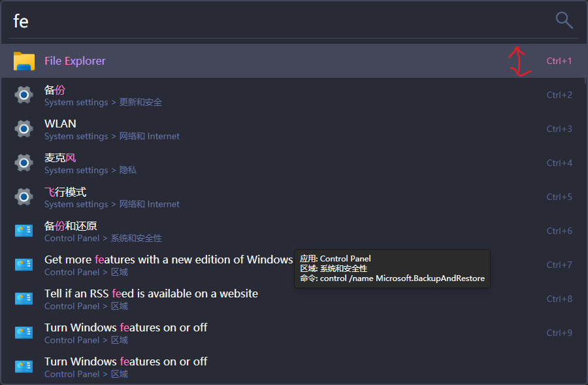The image size is (588, 385).
Task: Open the 备份和还原 Control Panel result
Action: click(x=293, y=231)
